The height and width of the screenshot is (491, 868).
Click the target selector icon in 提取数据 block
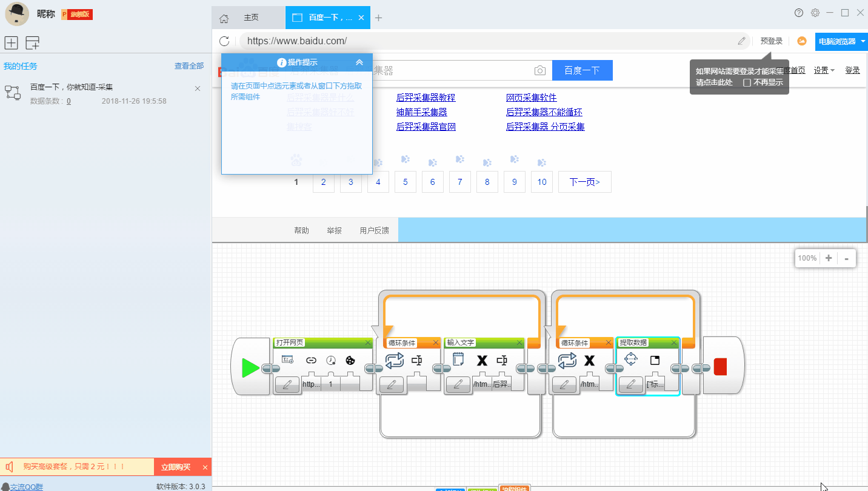[631, 359]
